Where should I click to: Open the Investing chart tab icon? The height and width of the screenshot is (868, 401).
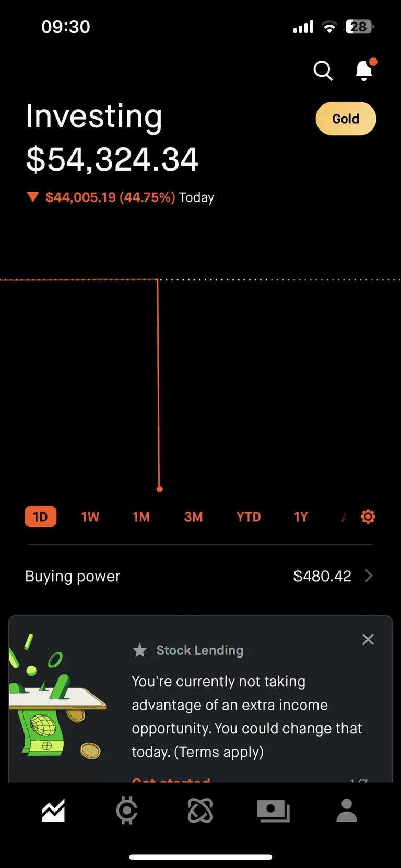pyautogui.click(x=53, y=811)
